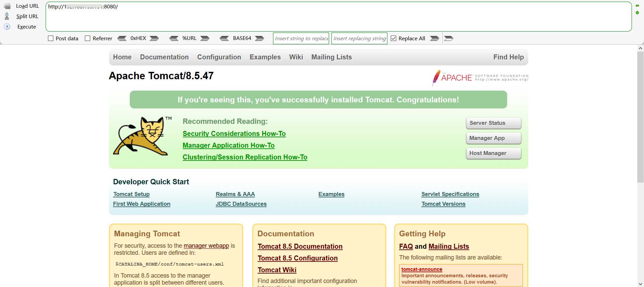Open the Tomcat Setup link
The width and height of the screenshot is (644, 287).
point(131,194)
